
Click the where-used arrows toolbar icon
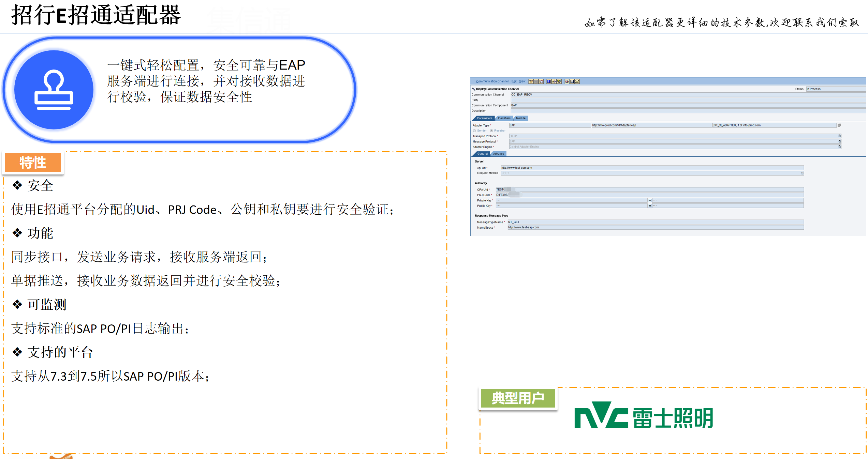click(554, 81)
